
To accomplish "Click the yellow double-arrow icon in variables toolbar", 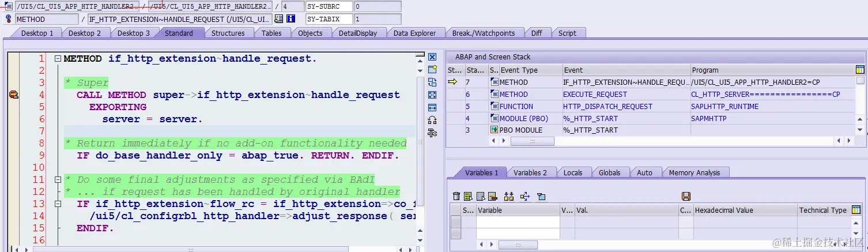I will coord(508,197).
